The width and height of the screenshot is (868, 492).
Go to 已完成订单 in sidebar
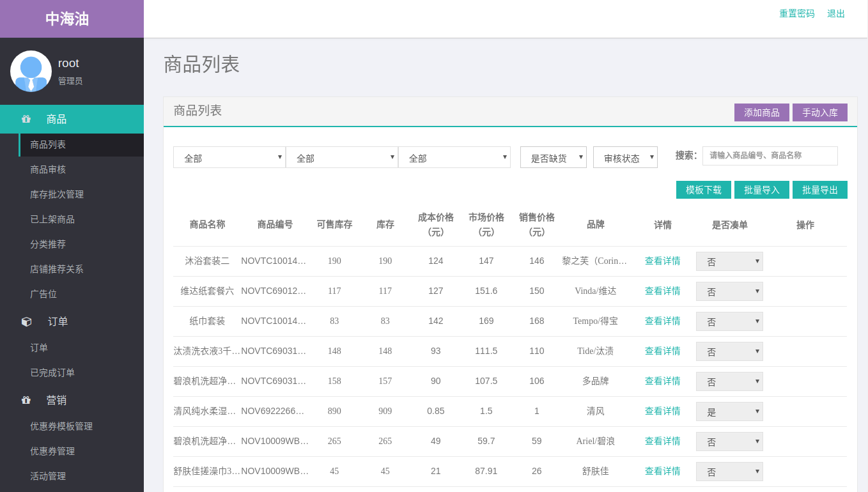tap(52, 373)
